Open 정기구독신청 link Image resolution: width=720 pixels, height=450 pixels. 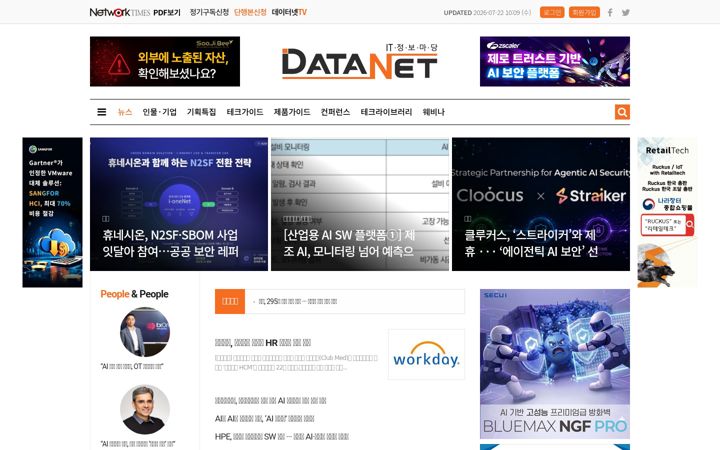pos(209,12)
